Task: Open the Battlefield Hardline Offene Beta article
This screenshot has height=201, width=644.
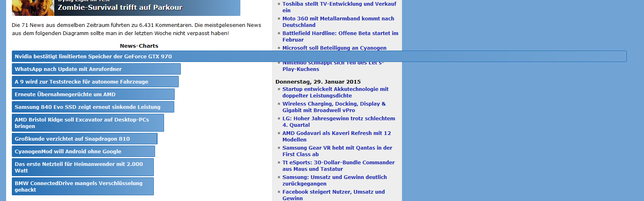Action: pos(340,36)
